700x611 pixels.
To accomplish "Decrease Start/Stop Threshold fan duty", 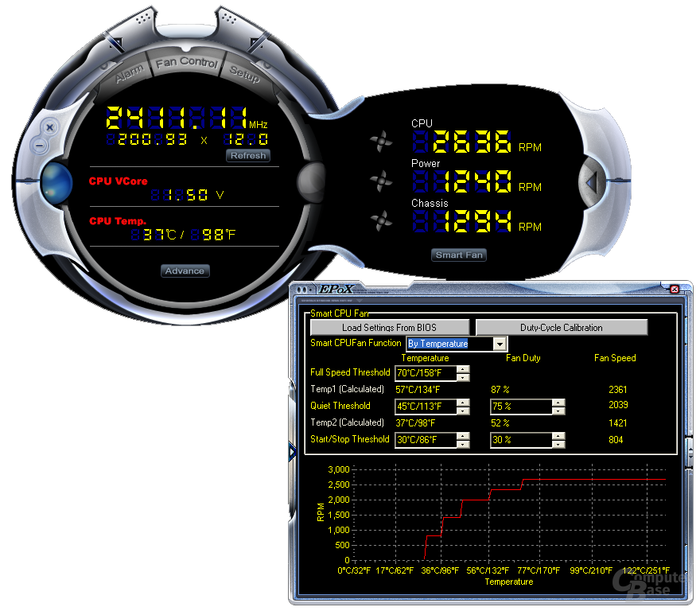I will pos(558,445).
